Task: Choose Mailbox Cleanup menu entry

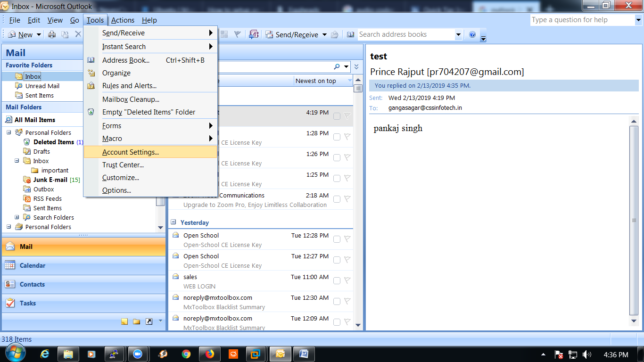Action: tap(150, 99)
